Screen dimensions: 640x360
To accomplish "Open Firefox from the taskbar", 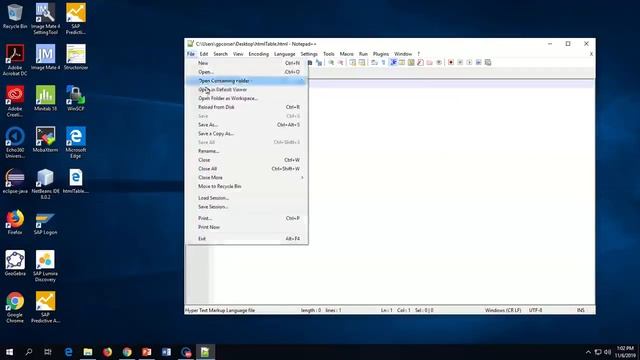I will tap(107, 352).
